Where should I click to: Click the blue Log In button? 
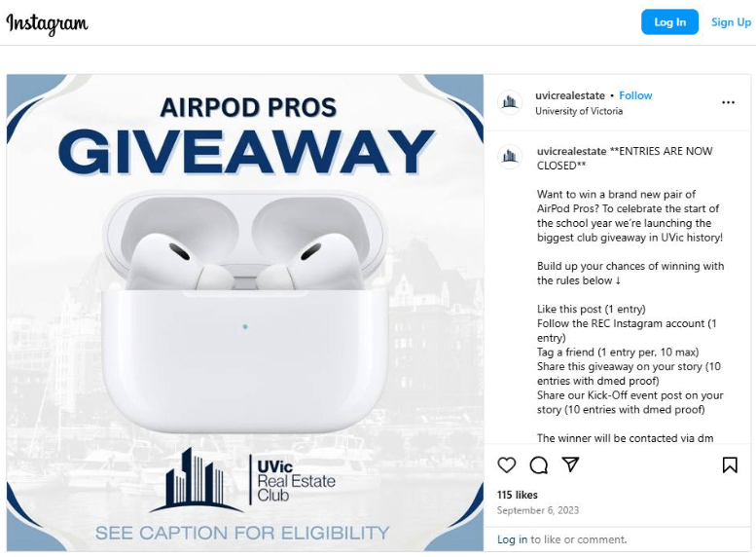pyautogui.click(x=669, y=22)
